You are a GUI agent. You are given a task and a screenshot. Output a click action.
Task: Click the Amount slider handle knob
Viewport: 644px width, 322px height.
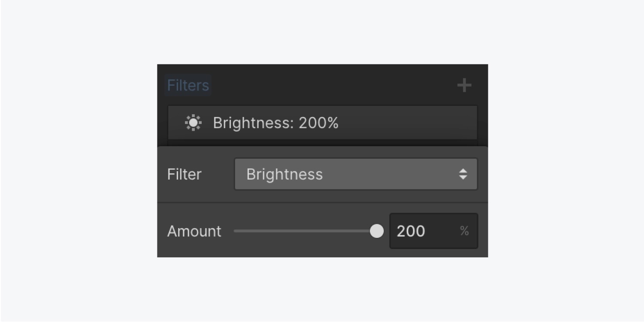377,231
